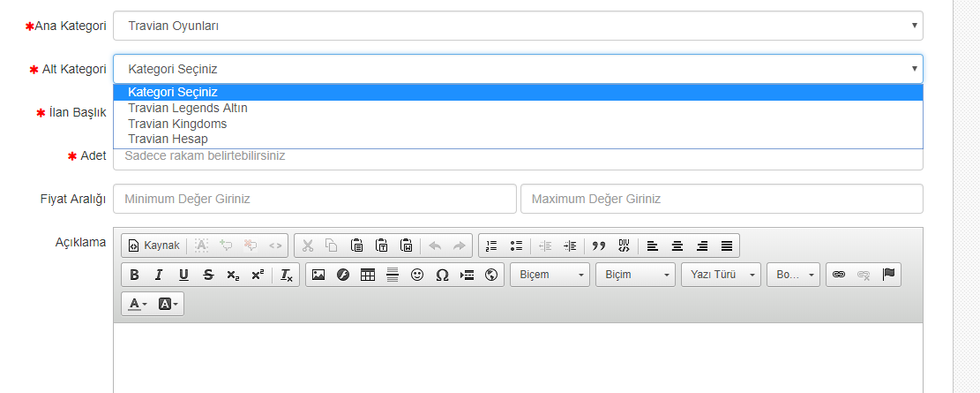Click the dashed letter A toolbar icon

(201, 246)
